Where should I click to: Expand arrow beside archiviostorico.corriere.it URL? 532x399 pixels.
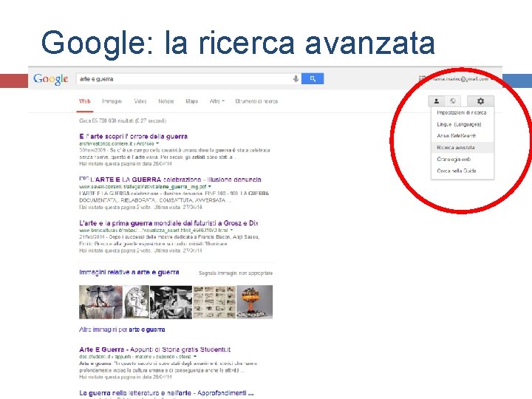(157, 143)
